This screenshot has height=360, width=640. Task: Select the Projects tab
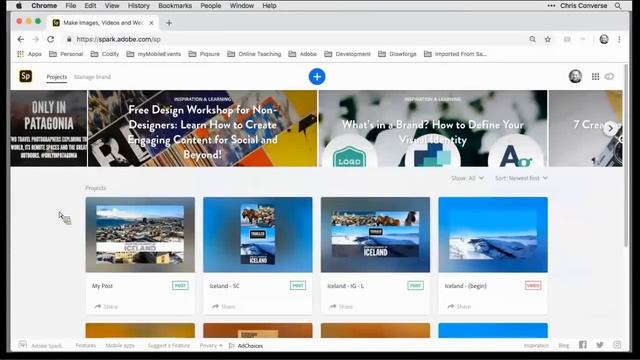tap(57, 77)
